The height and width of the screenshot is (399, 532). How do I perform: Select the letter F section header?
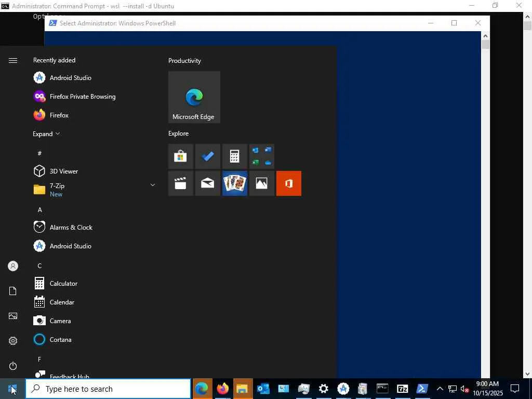[x=39, y=360]
